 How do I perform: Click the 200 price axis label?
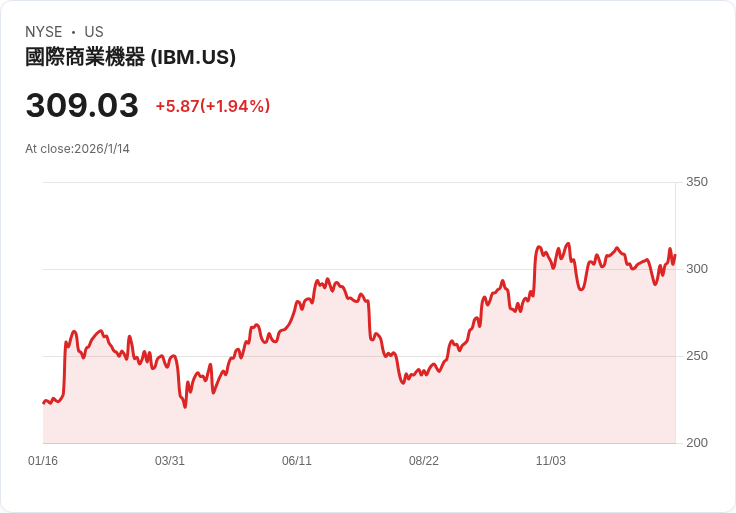[x=697, y=443]
